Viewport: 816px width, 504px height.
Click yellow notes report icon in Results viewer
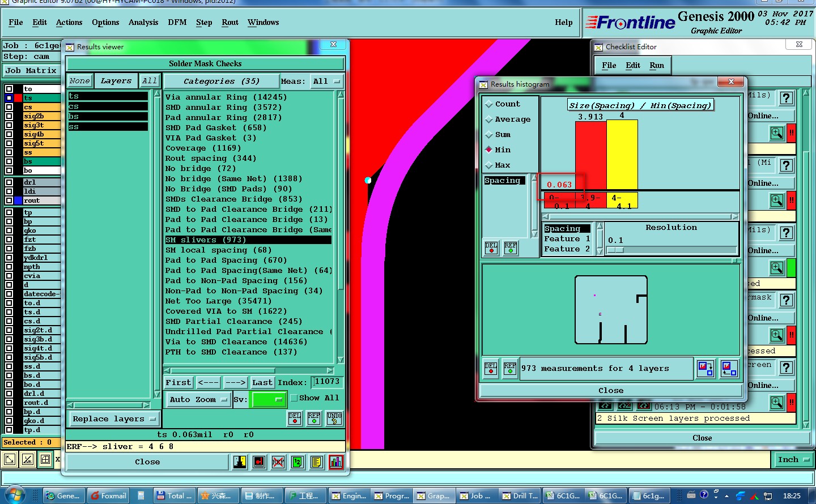(317, 462)
